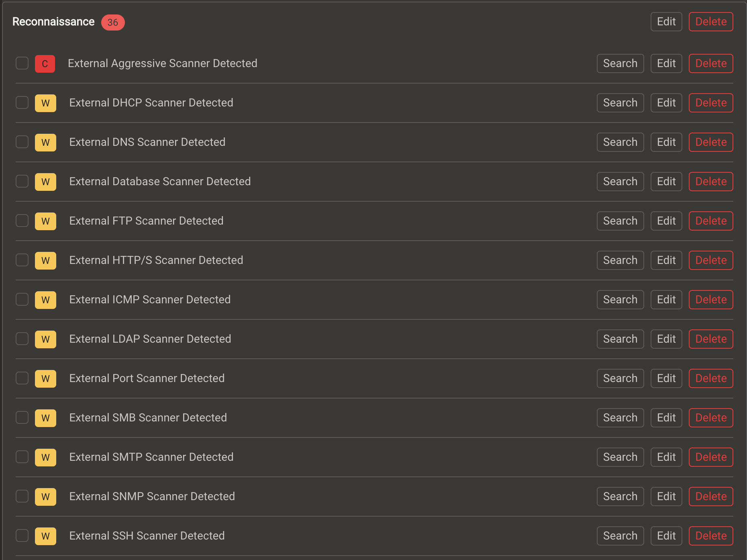Select the External ICMP Scanner Detected checkbox
This screenshot has height=560, width=747.
coord(22,299)
